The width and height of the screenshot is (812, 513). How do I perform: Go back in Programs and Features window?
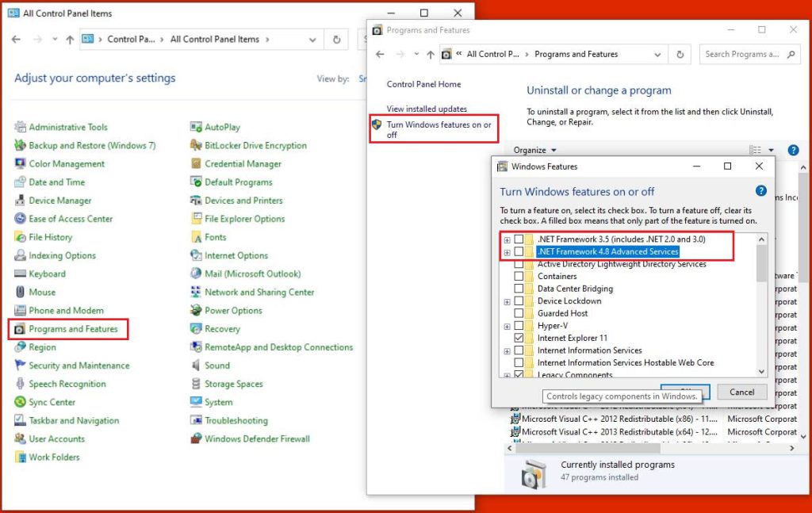tap(380, 55)
